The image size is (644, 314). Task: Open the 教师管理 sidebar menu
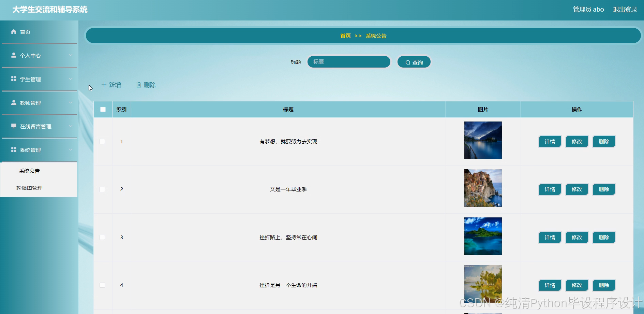[39, 103]
